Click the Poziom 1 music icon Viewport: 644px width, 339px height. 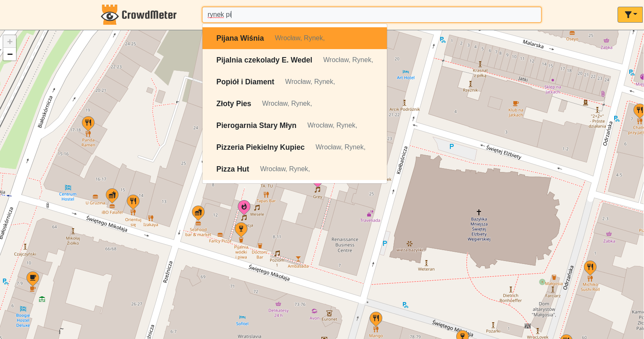(x=277, y=253)
